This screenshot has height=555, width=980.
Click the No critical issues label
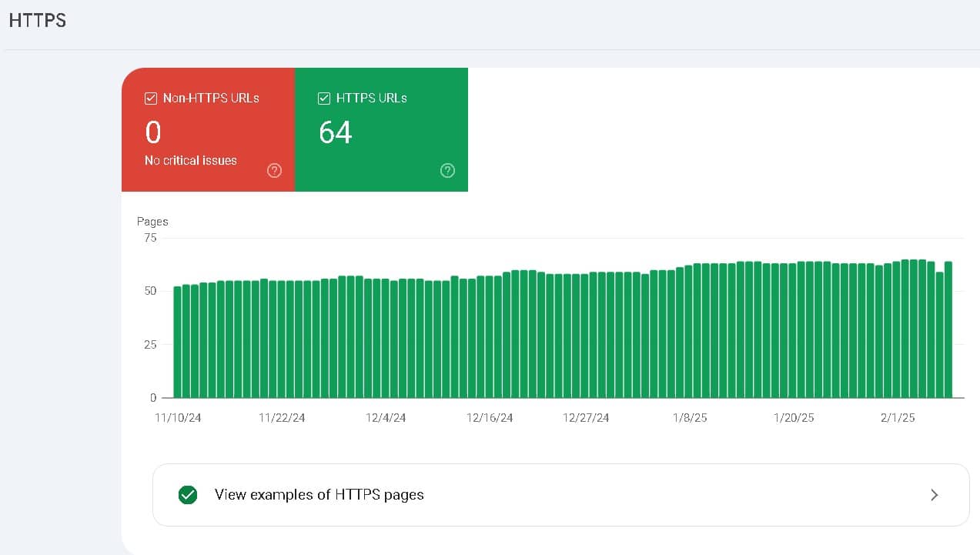point(190,160)
